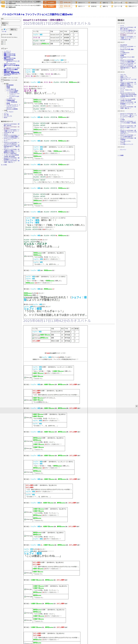The image size is (138, 644).
Task: Open エリス：水 link in first character table
Action: point(37,38)
